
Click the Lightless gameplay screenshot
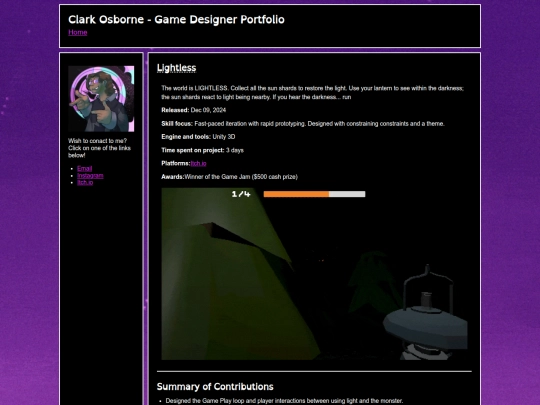point(314,274)
